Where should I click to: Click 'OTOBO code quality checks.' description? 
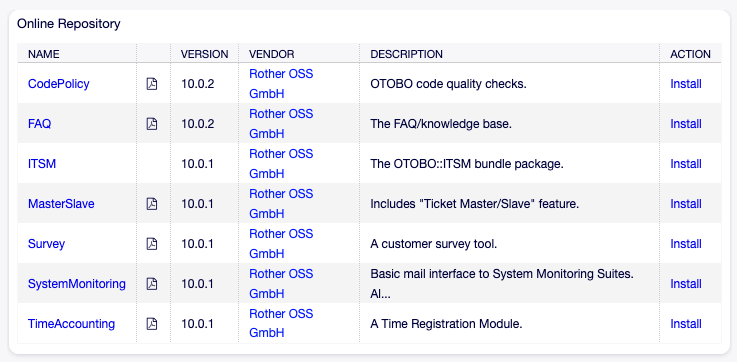point(448,84)
